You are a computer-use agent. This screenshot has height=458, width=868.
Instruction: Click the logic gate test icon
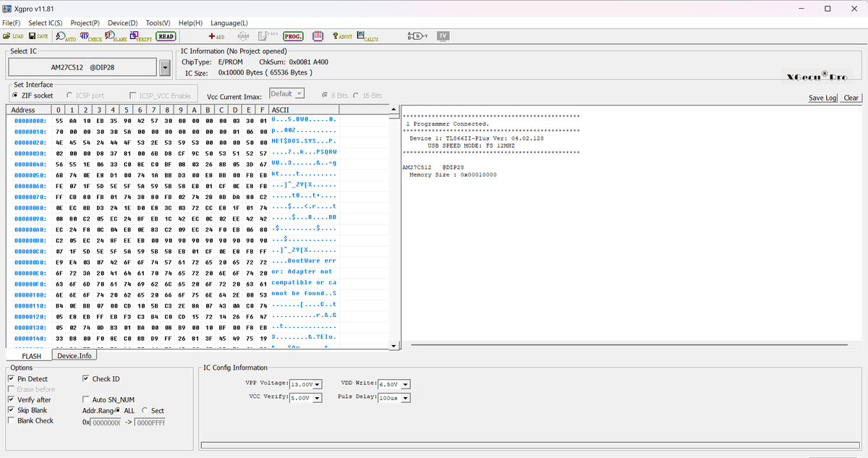pos(418,36)
